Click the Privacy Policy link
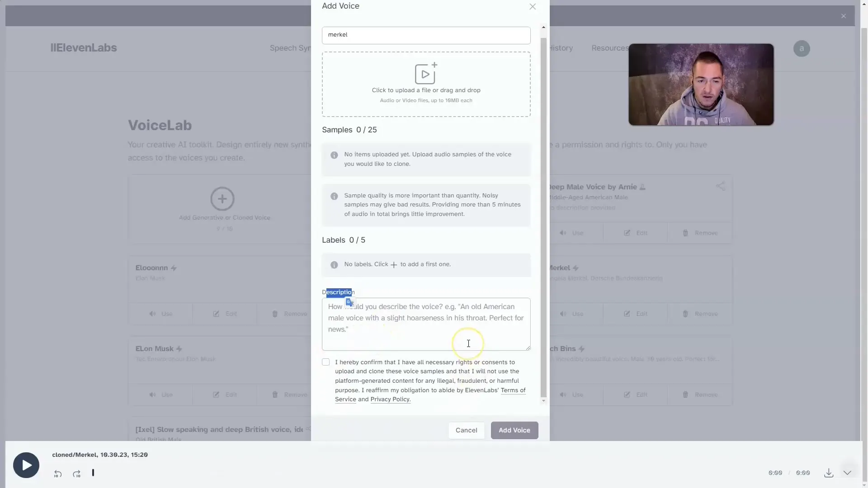 click(389, 399)
